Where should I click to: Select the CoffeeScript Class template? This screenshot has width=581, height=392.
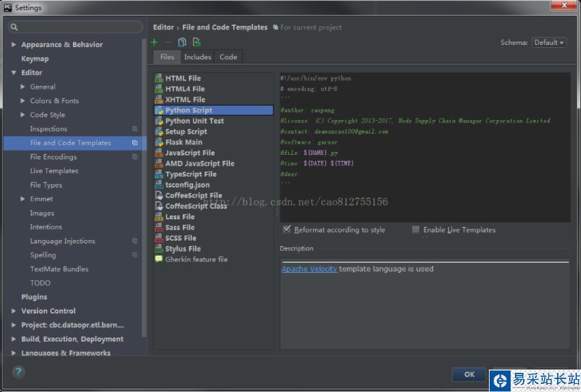click(x=213, y=206)
